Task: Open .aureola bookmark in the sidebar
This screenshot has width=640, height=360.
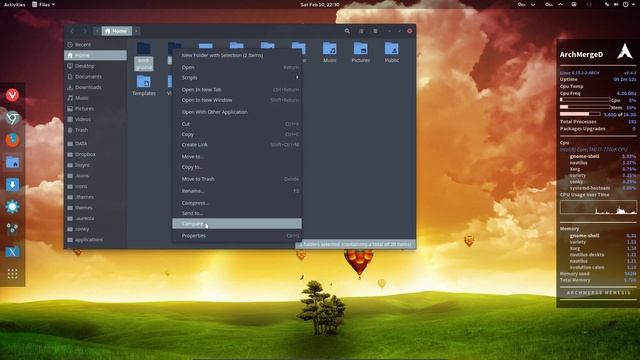Action: 96,218
